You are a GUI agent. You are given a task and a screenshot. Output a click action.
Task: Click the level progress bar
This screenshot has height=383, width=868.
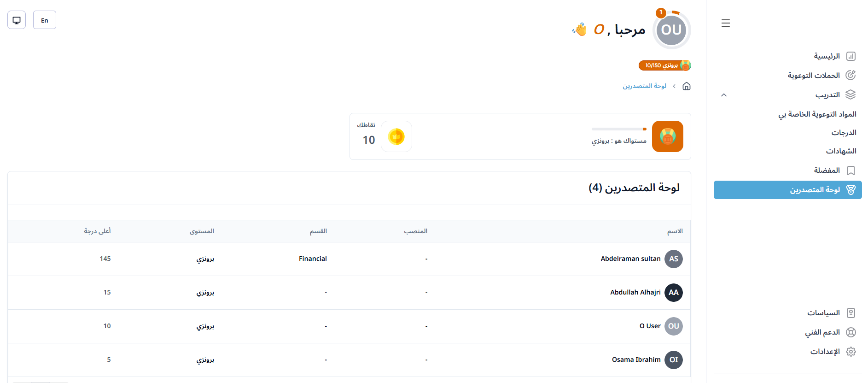tap(619, 129)
